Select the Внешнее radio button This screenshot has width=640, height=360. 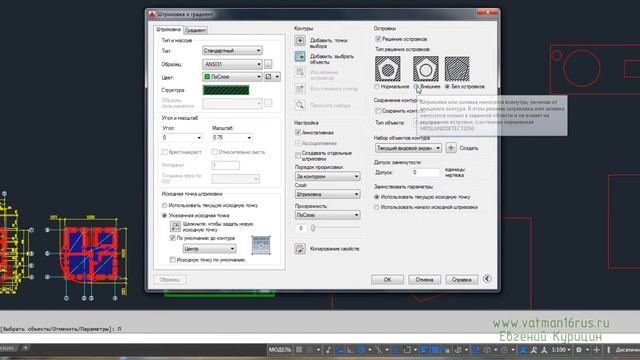[x=416, y=87]
